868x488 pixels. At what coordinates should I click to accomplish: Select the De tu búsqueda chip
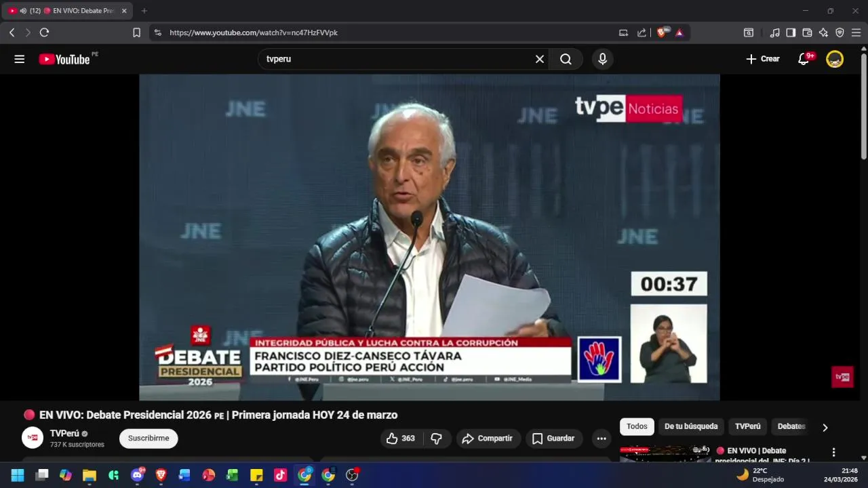(x=691, y=426)
